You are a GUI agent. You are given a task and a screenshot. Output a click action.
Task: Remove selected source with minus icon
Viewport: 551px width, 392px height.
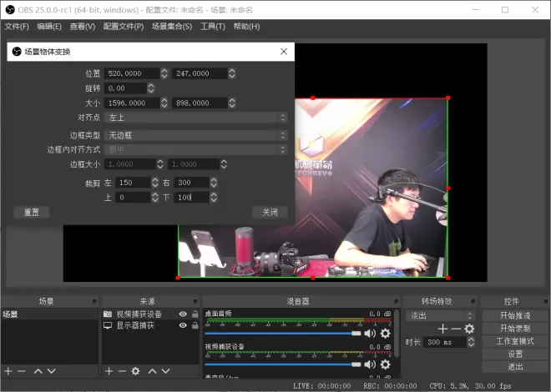click(x=122, y=371)
